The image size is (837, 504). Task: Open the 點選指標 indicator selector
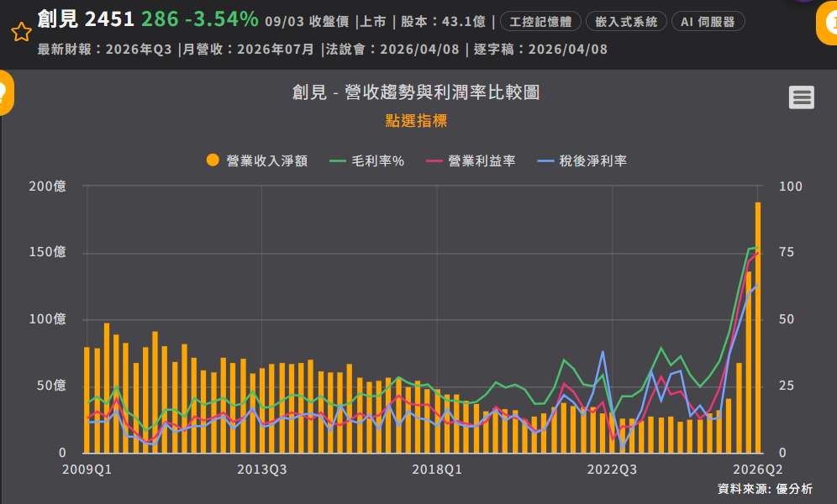[416, 120]
